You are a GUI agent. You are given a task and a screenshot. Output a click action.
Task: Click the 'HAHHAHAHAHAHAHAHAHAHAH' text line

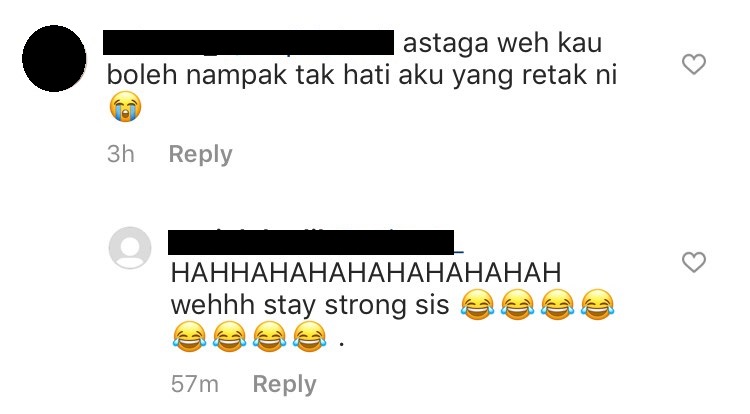click(x=366, y=272)
